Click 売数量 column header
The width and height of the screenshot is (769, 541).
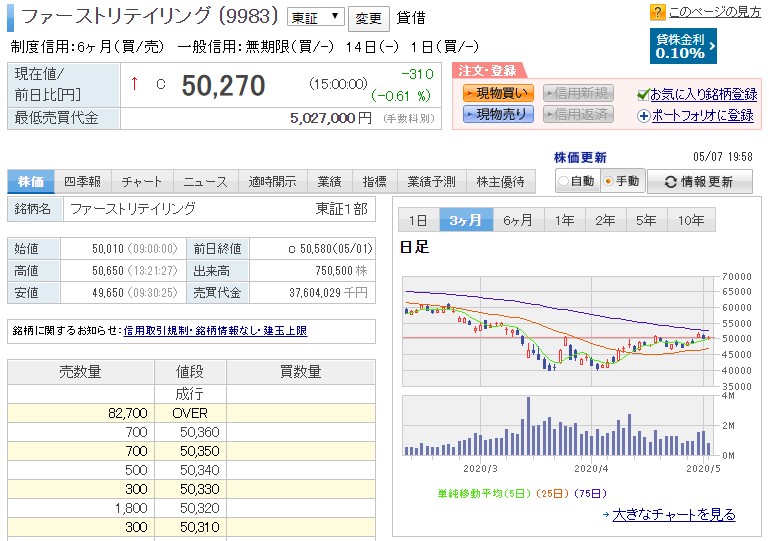click(x=80, y=372)
